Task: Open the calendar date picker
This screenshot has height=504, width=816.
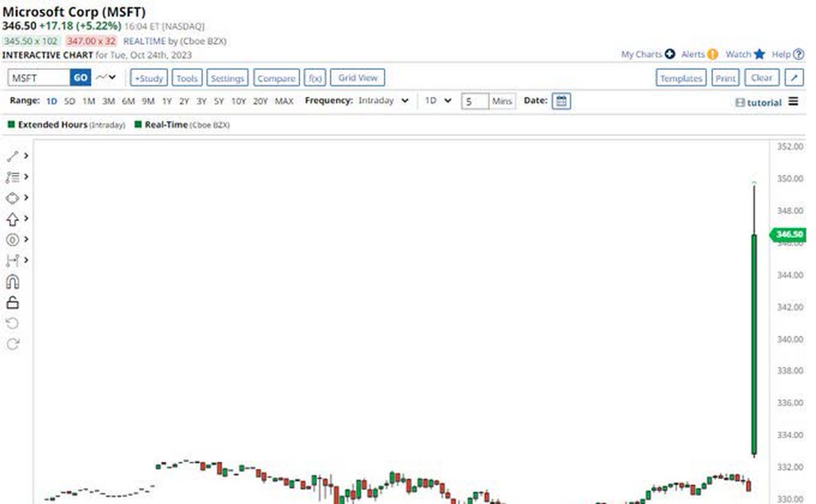Action: (561, 101)
